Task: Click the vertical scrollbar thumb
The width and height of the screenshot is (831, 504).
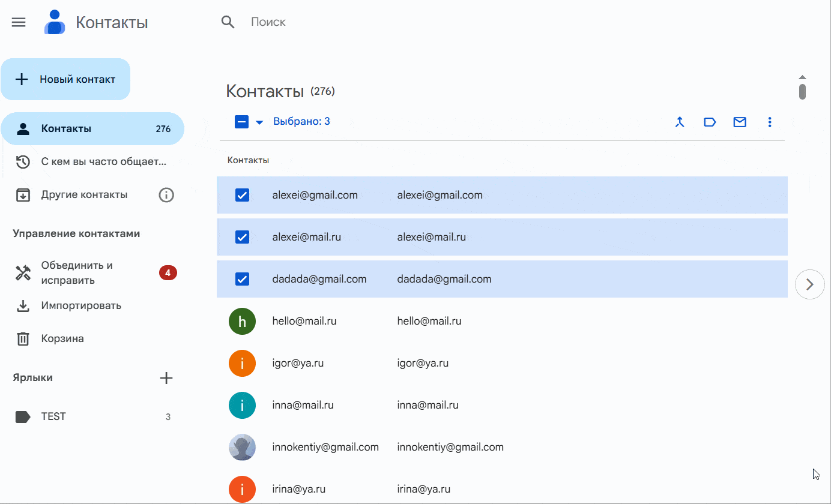Action: [x=802, y=92]
